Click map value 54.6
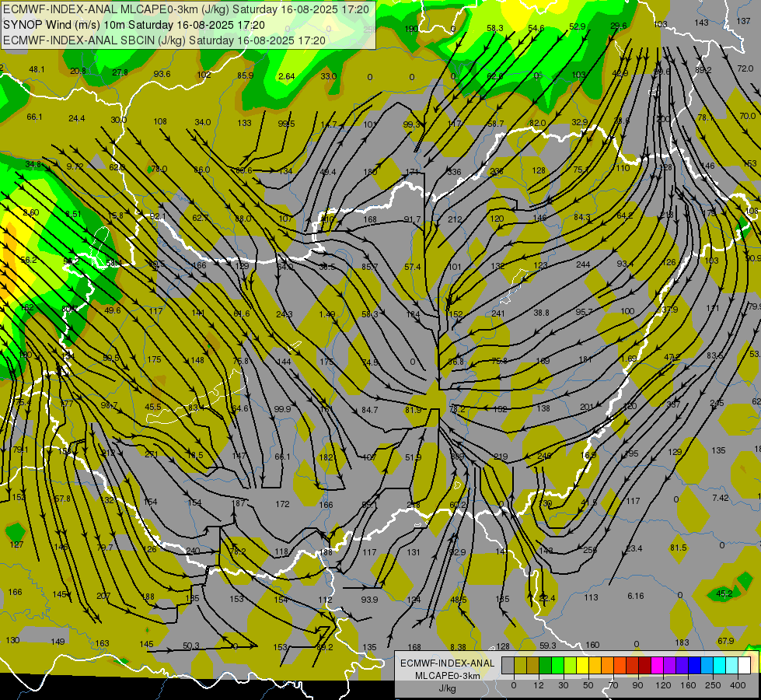The image size is (761, 700). click(536, 28)
